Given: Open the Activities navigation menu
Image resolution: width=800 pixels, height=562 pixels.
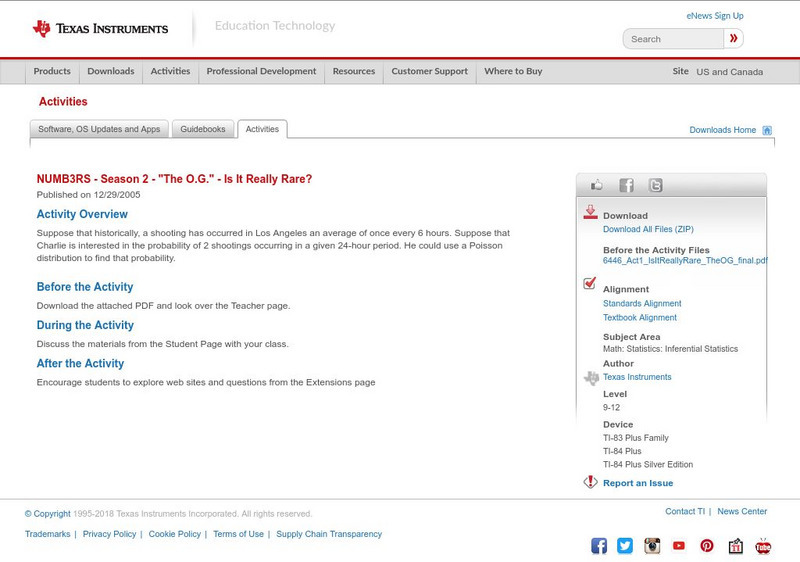Looking at the screenshot, I should (x=170, y=71).
